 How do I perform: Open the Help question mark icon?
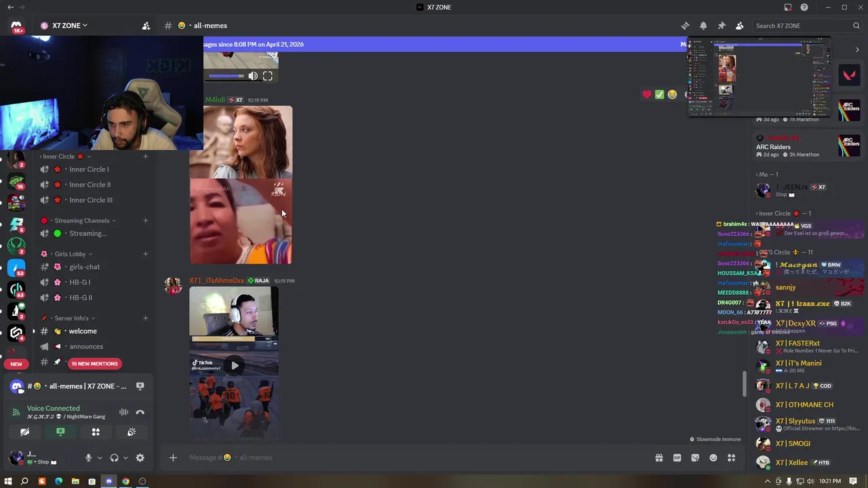(x=804, y=7)
